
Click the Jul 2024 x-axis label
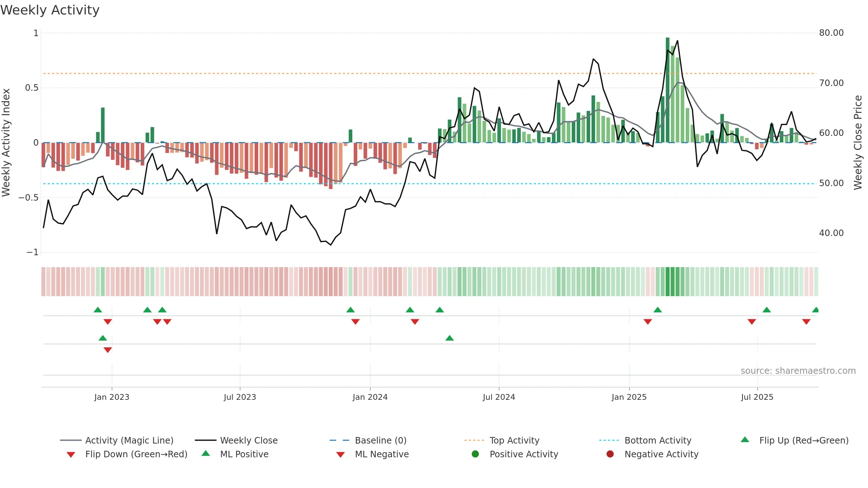(x=499, y=397)
